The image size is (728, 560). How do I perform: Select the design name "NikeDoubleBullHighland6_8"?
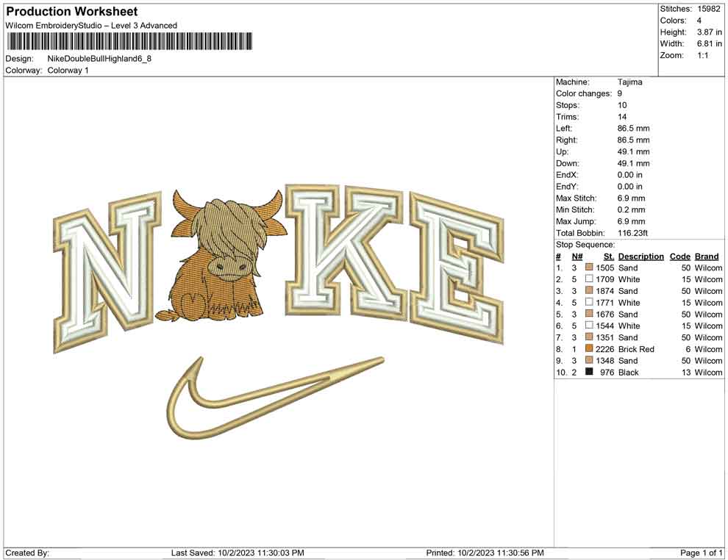[x=99, y=59]
